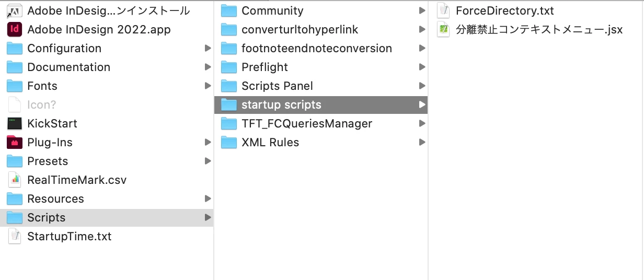
Task: Open the Scripts Panel folder
Action: pyautogui.click(x=277, y=86)
